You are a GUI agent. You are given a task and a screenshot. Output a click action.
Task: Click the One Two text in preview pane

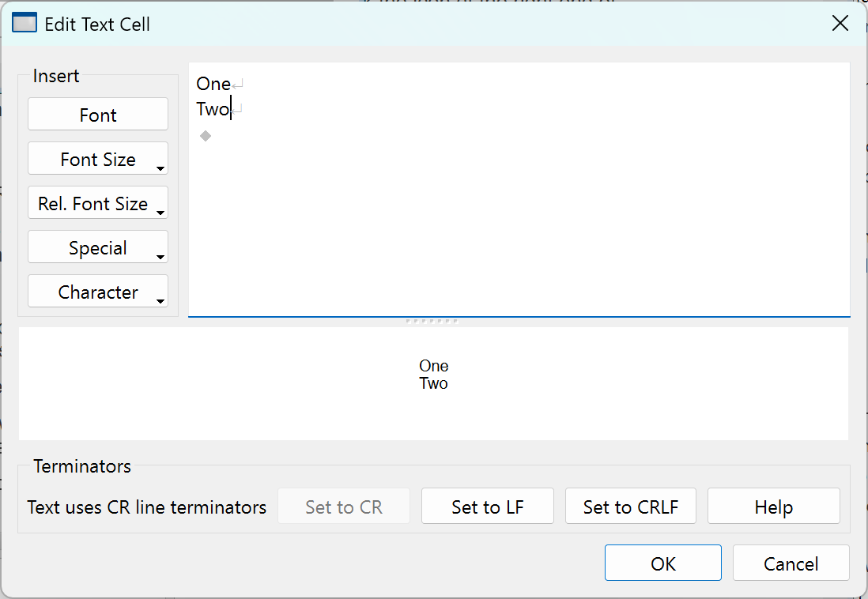click(433, 375)
